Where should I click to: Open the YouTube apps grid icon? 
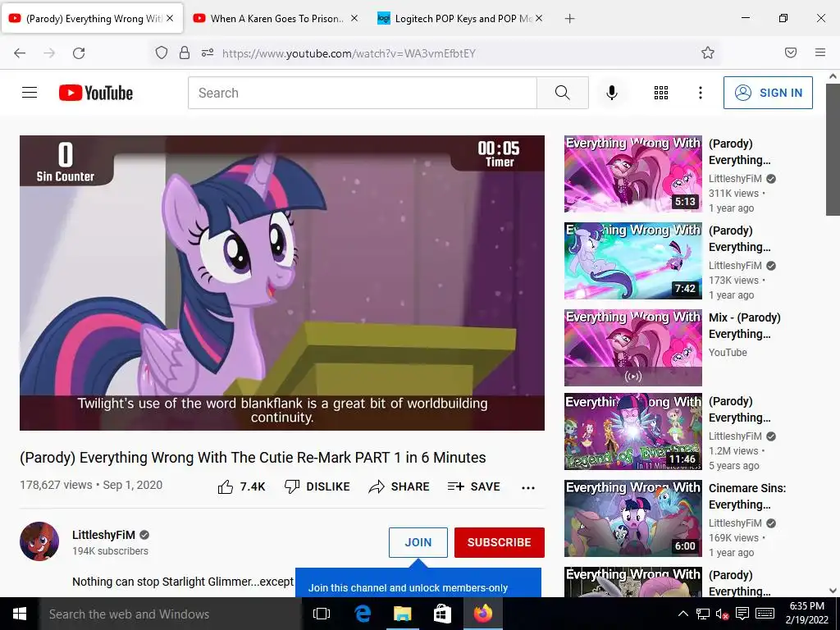click(661, 93)
